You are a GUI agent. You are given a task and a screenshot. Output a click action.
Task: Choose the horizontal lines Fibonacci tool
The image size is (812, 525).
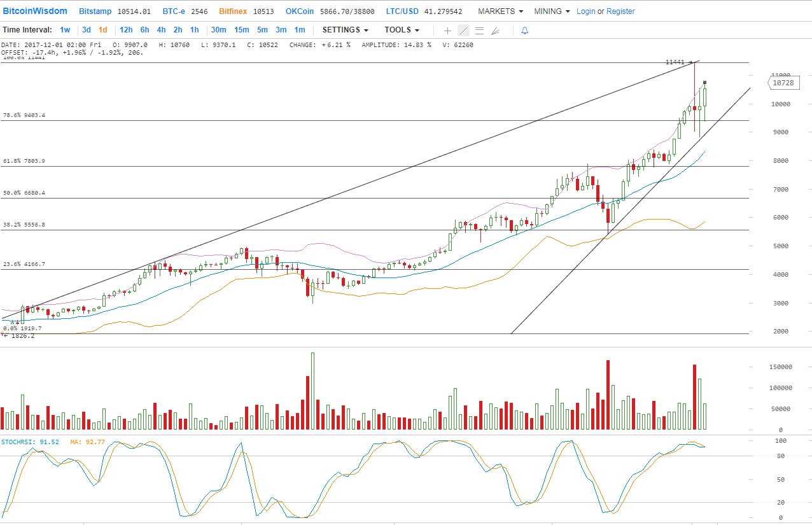479,31
